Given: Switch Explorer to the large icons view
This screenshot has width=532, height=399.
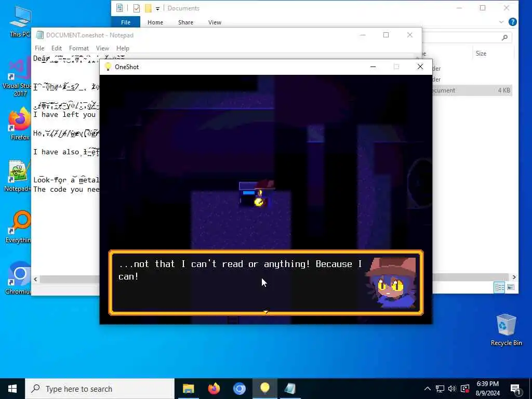Looking at the screenshot, I should coord(511,287).
